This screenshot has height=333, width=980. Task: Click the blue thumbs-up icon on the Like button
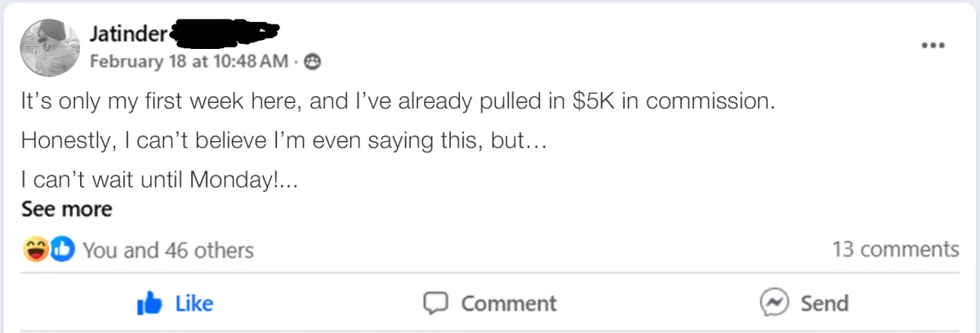tap(150, 304)
